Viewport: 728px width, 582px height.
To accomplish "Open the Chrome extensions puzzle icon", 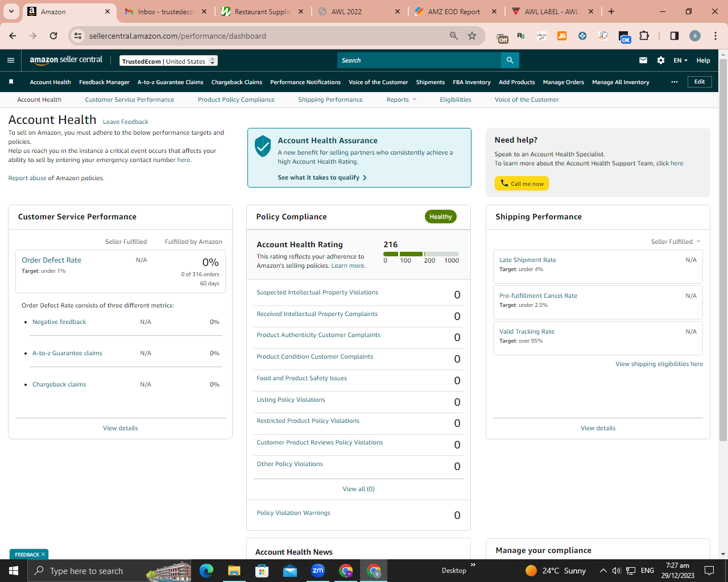I will [x=644, y=36].
